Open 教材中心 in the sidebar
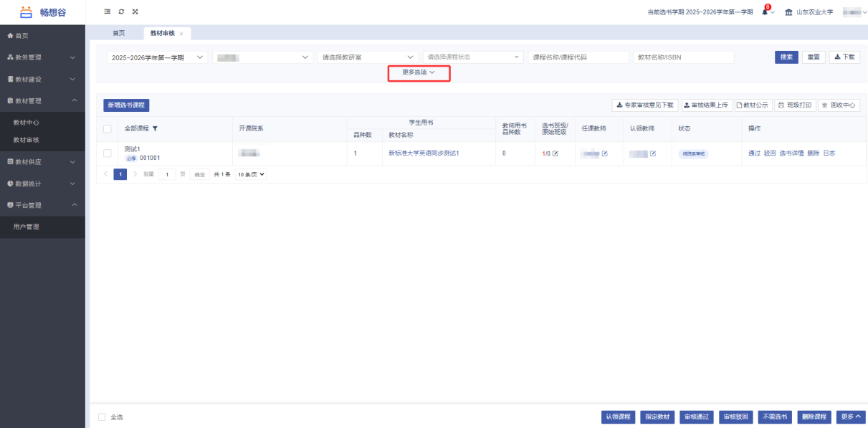Image resolution: width=868 pixels, height=428 pixels. pos(27,123)
